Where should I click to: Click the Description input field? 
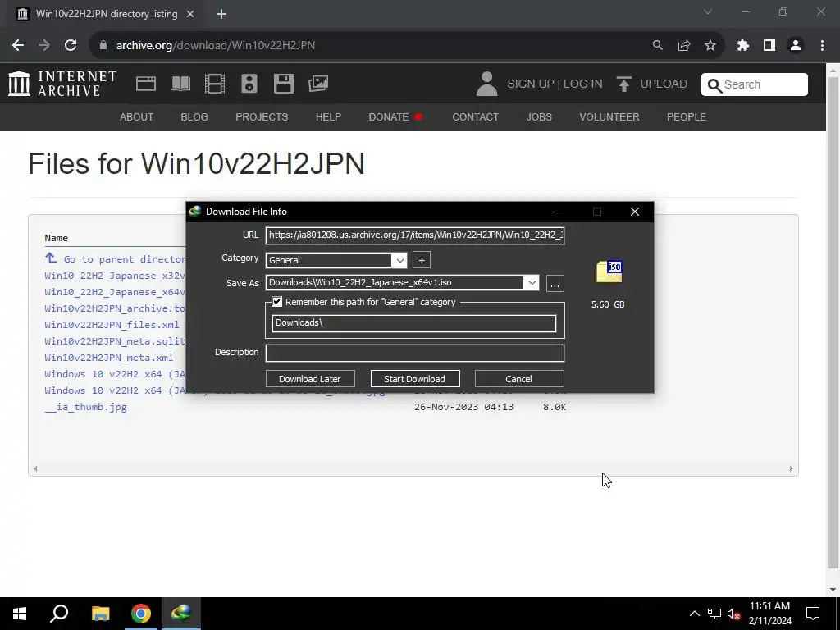415,353
